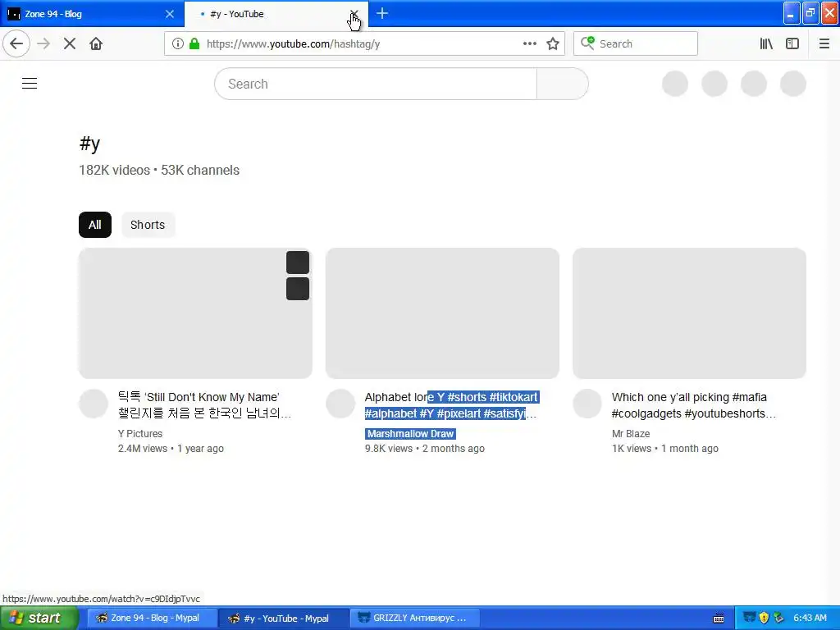Screen dimensions: 840x630
Task: Open a new tab with plus button
Action: [382, 13]
